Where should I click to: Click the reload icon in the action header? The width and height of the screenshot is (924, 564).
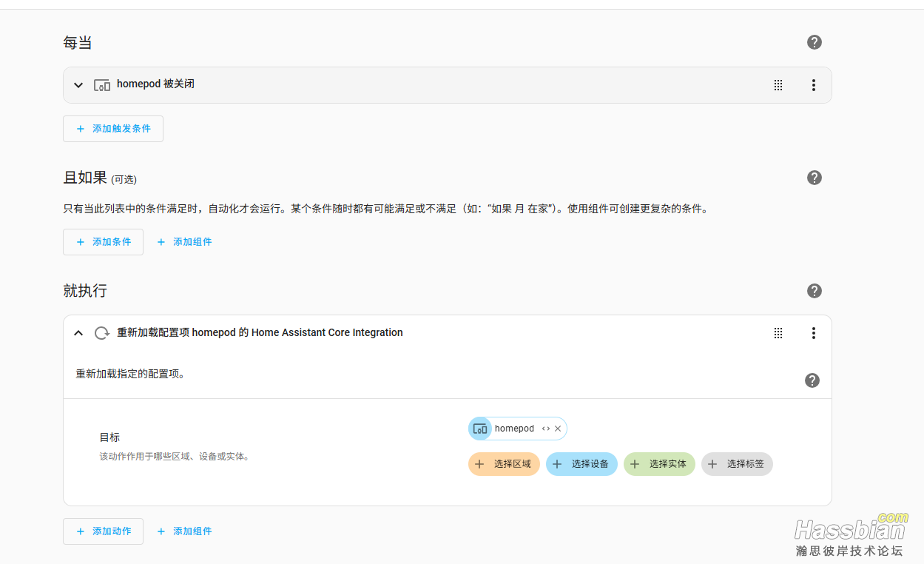[x=102, y=333]
